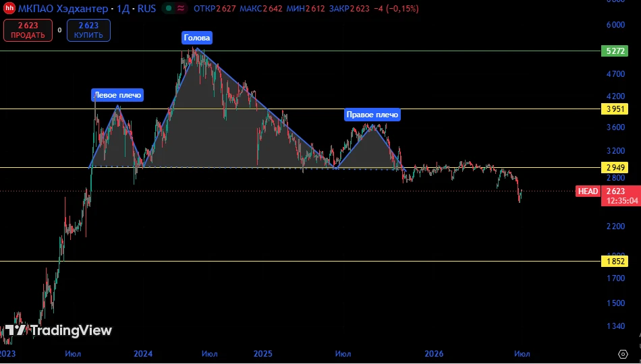Click the МИН 2612 low value
The image size is (641, 364).
[x=306, y=9]
